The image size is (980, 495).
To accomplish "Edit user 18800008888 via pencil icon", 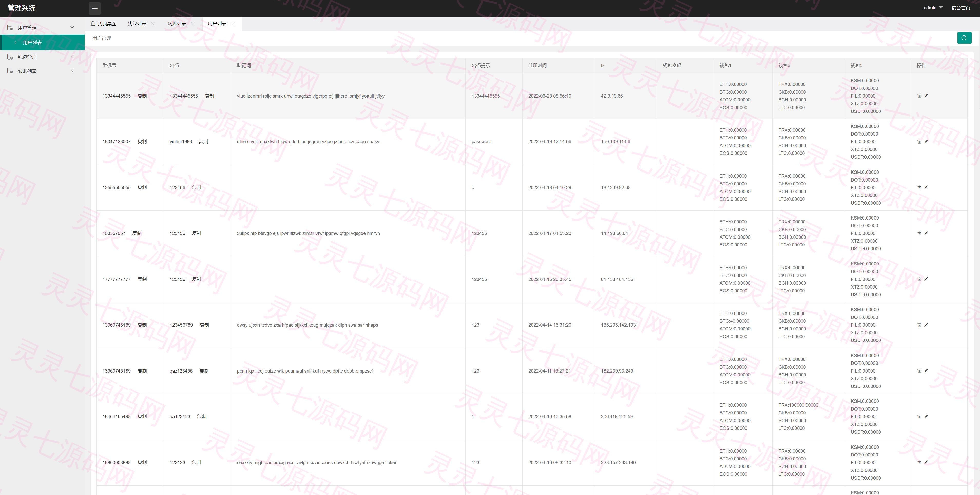I will (926, 462).
